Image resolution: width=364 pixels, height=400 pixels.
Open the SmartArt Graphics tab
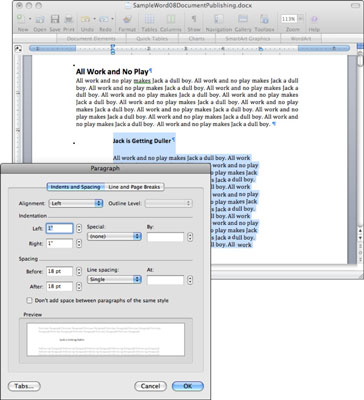[248, 39]
